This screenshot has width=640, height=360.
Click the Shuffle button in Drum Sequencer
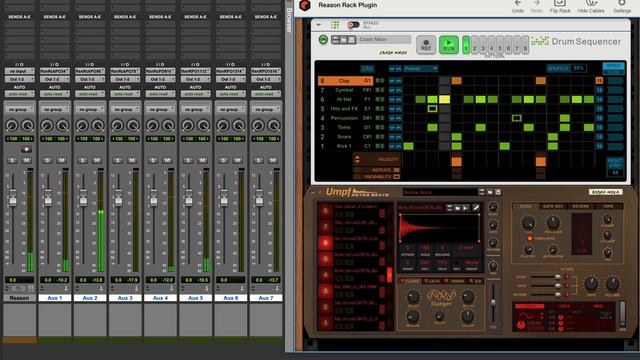coord(558,69)
